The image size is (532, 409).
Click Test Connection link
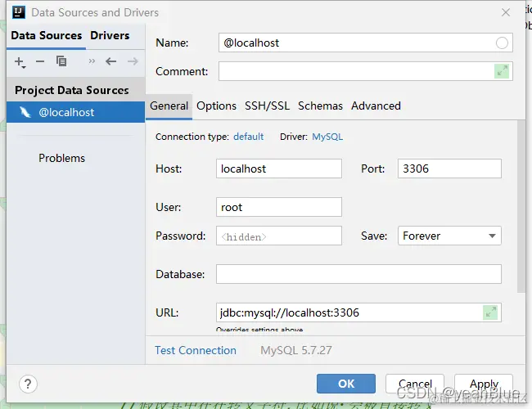coord(196,350)
